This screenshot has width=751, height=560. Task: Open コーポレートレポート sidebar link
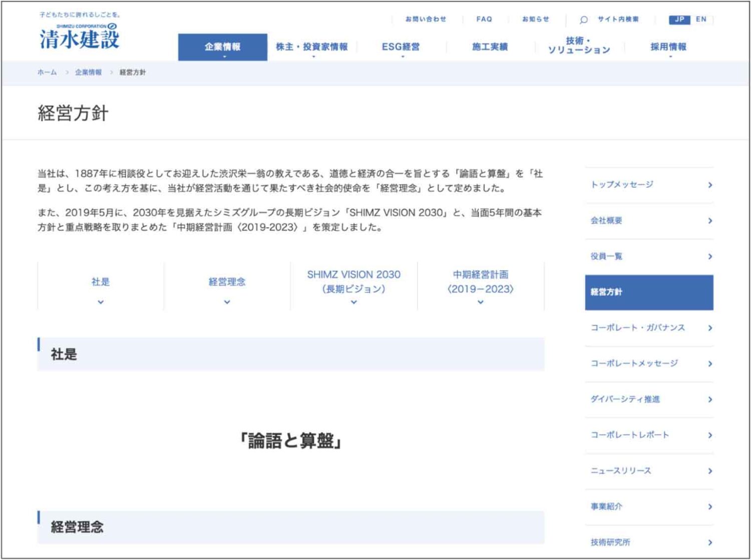pyautogui.click(x=649, y=435)
